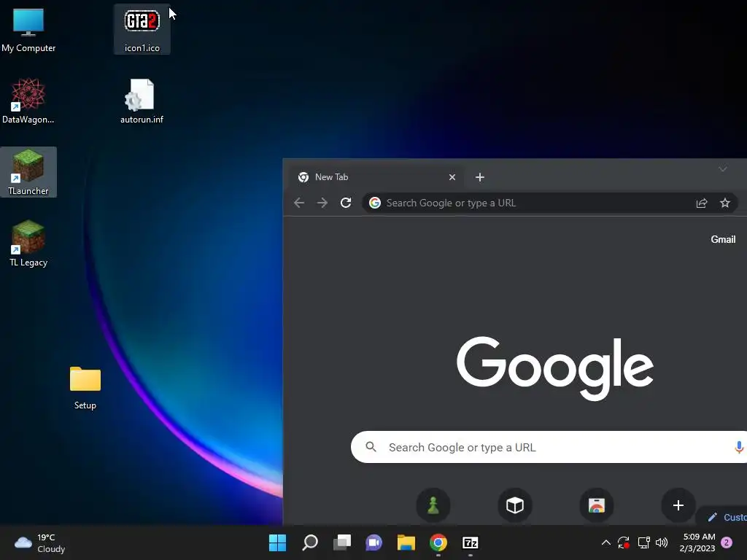
Task: Launch the TL Legacy shortcut
Action: [x=28, y=244]
